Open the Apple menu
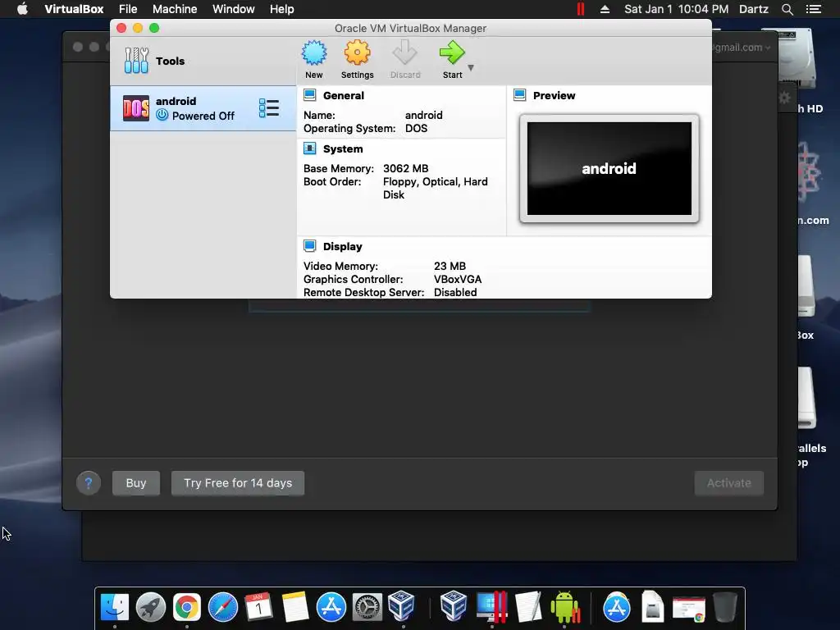 [22, 9]
